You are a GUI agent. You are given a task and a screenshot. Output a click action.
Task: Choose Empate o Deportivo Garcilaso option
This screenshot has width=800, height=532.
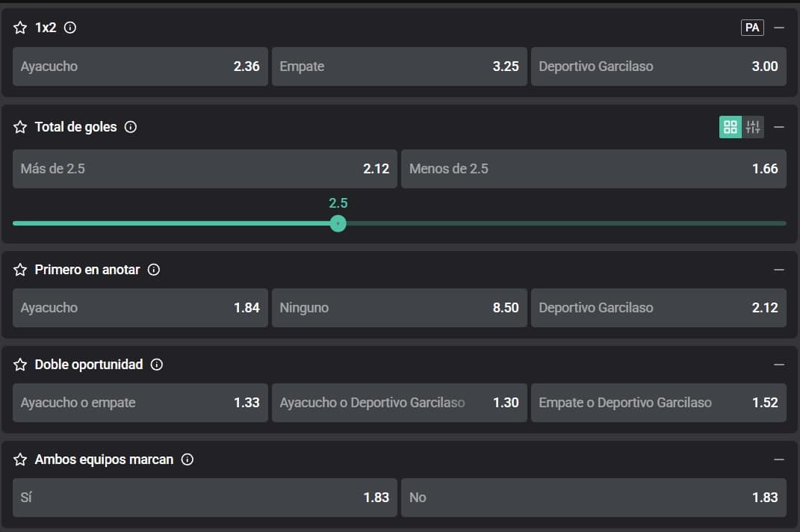[x=658, y=403]
